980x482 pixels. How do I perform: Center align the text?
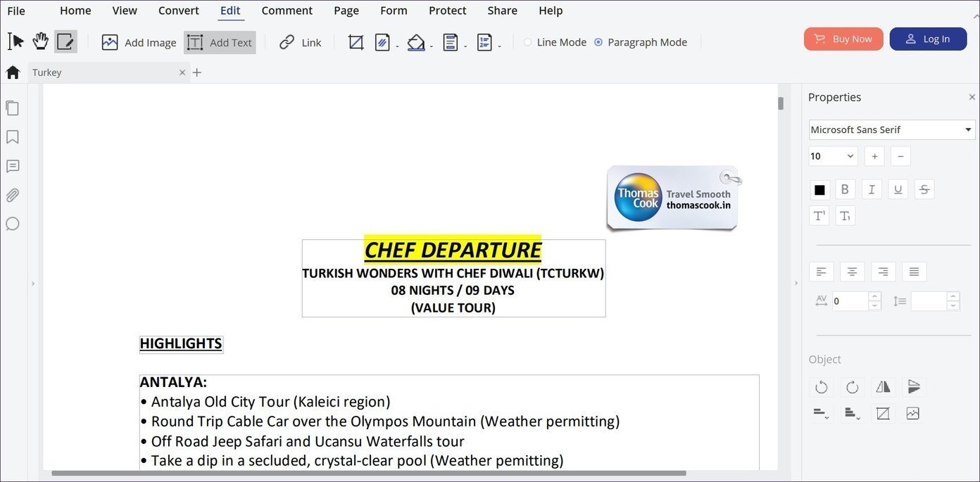pyautogui.click(x=852, y=272)
